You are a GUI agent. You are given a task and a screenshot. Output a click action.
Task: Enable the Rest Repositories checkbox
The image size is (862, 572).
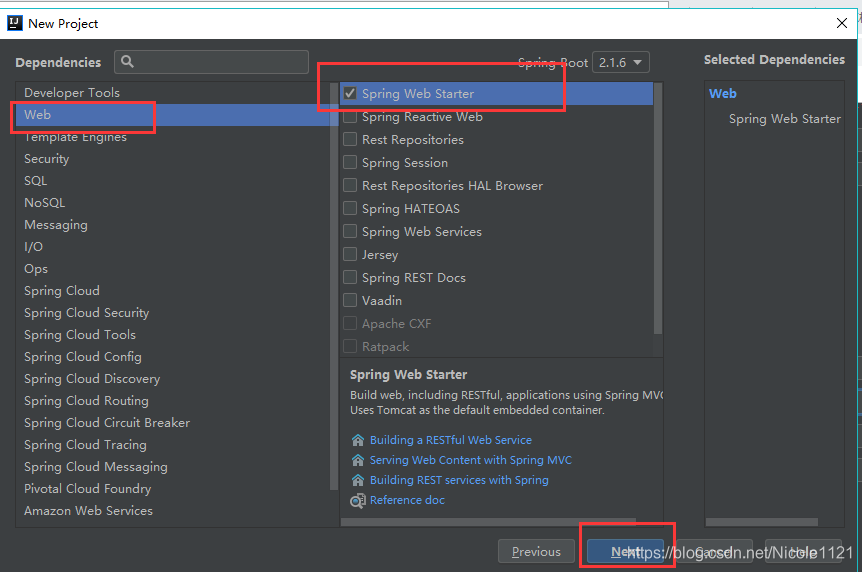pos(350,139)
